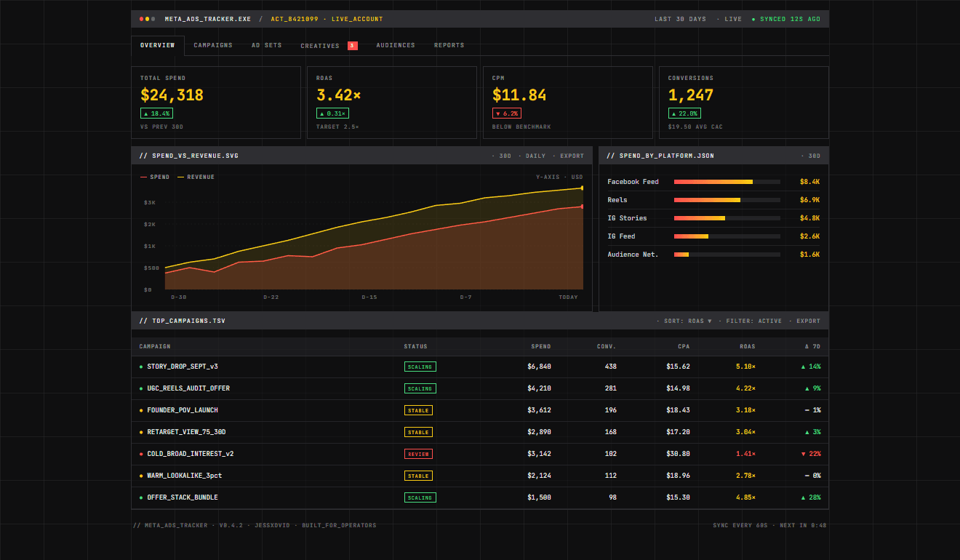Sort by the Δ 7D column header
960x560 pixels.
tap(812, 346)
